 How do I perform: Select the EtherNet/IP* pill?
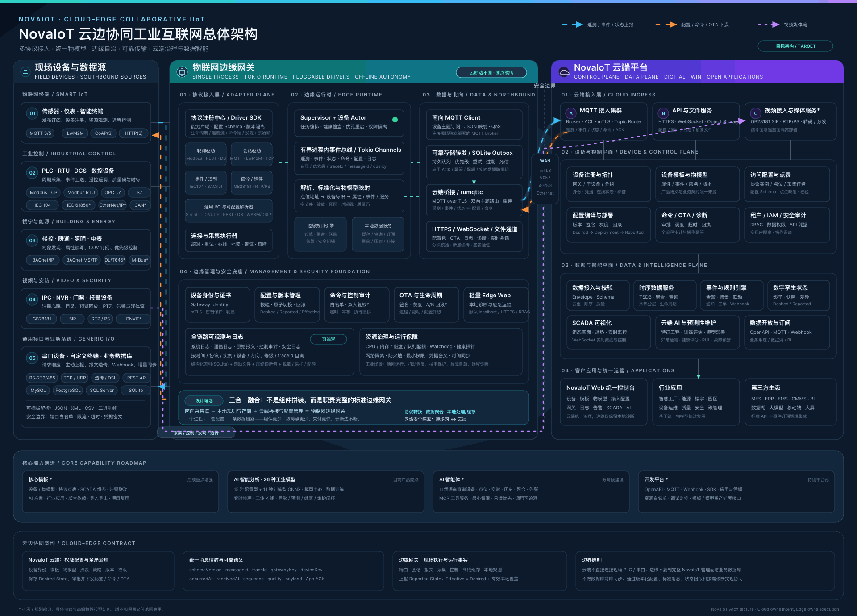pyautogui.click(x=112, y=205)
